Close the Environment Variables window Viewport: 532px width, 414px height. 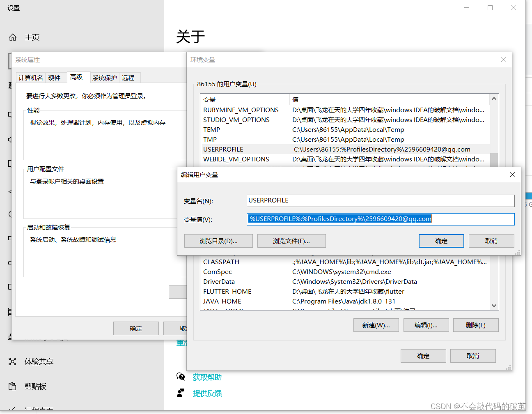[x=503, y=60]
